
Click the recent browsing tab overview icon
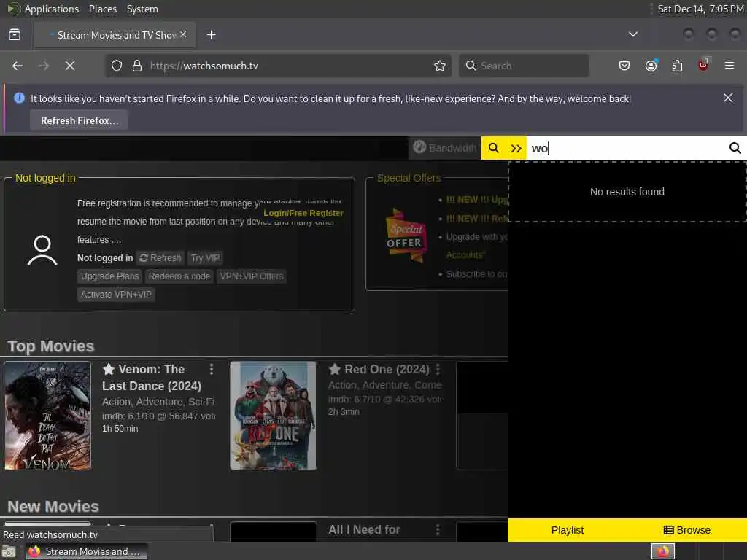pyautogui.click(x=15, y=35)
